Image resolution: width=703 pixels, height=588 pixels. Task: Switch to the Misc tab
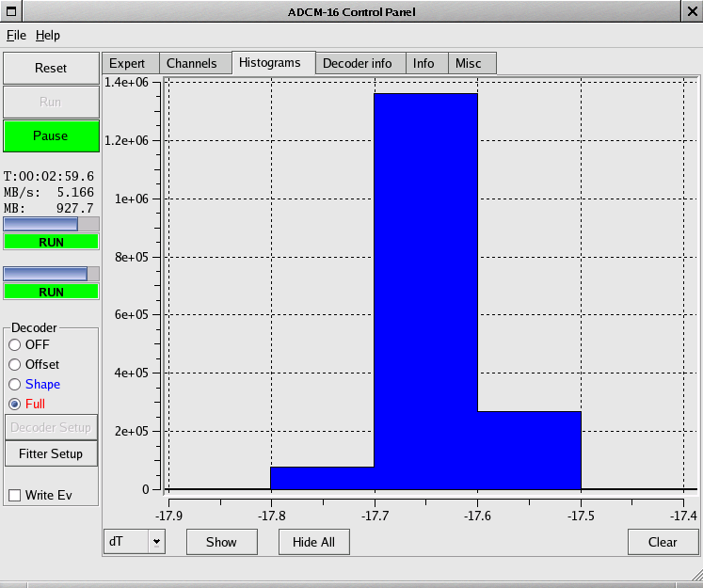[472, 63]
